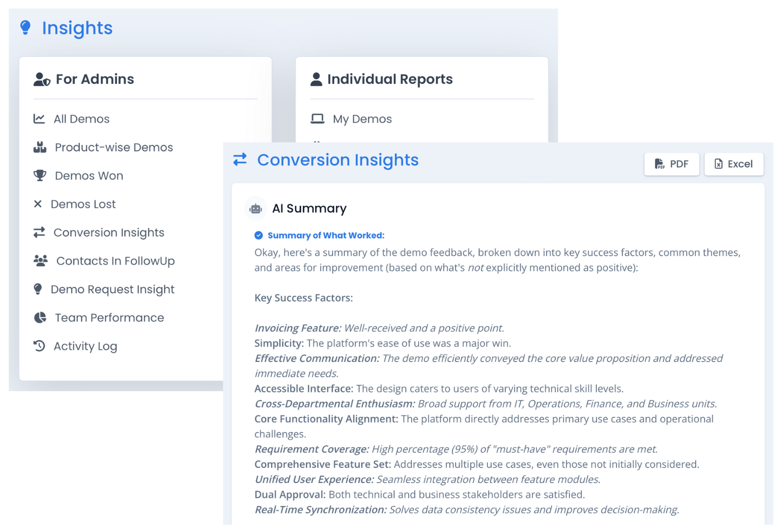
Task: Click the Contacts In FollowUp people icon
Action: pyautogui.click(x=40, y=260)
